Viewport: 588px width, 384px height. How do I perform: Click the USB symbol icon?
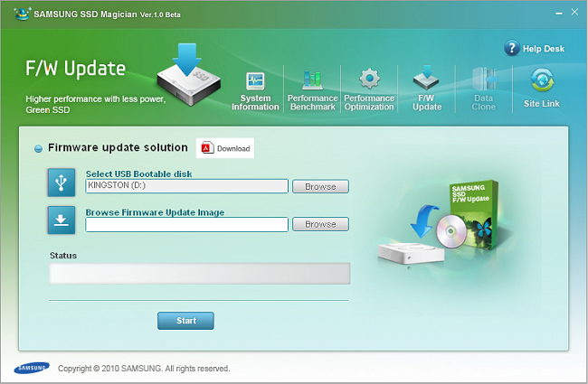(62, 183)
